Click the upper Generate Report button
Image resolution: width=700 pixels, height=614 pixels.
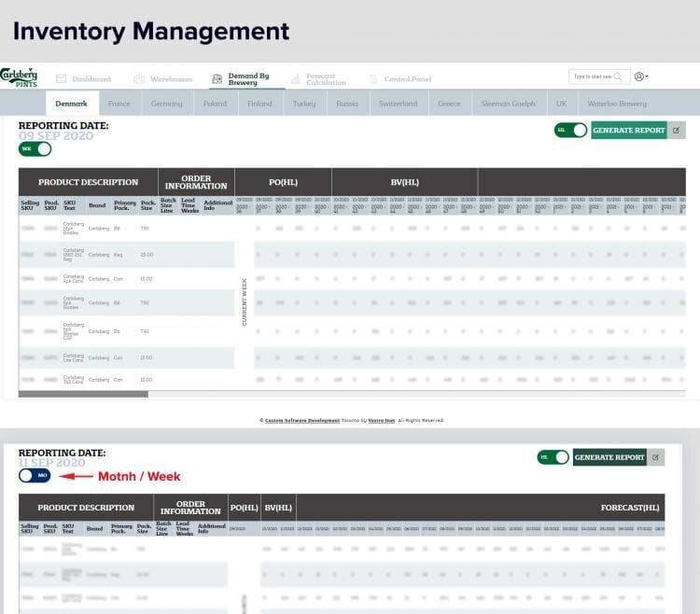click(x=628, y=131)
